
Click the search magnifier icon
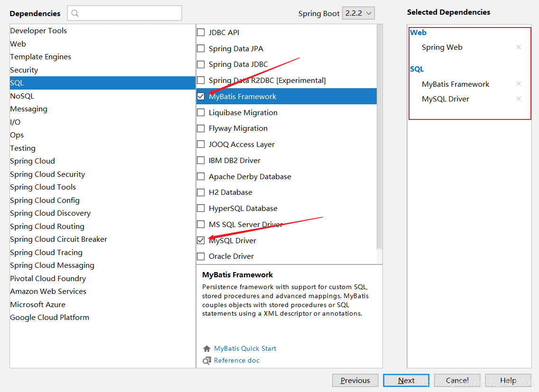(x=75, y=13)
